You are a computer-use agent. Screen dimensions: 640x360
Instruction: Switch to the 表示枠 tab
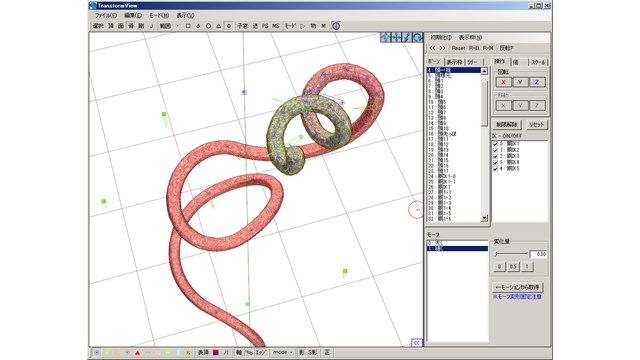(x=454, y=62)
